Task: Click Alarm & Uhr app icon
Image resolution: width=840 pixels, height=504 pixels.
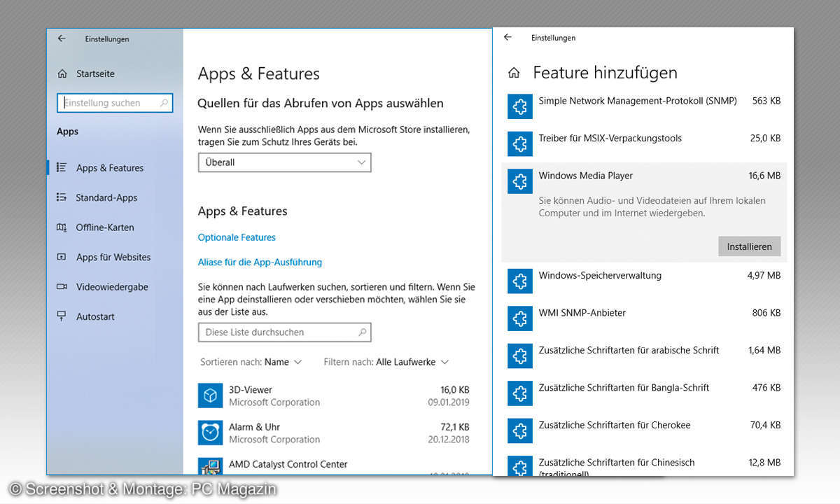Action: [210, 433]
